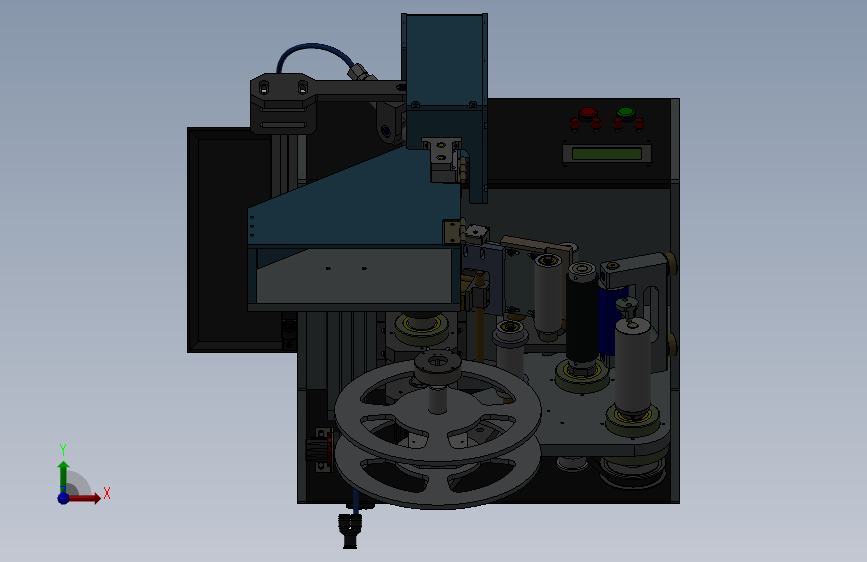Select the black rubber roller in the model
Viewport: 867px width, 562px height.
click(582, 321)
